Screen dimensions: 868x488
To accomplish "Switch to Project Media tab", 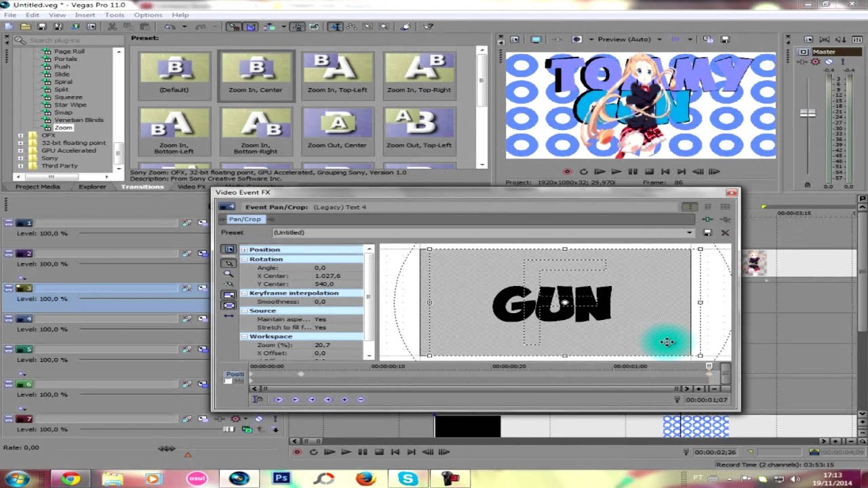I will tap(37, 186).
